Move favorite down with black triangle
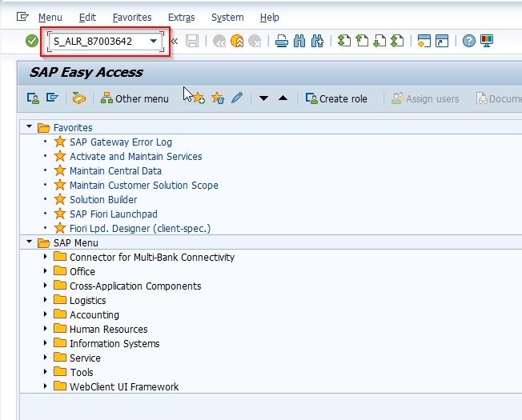 (x=263, y=98)
